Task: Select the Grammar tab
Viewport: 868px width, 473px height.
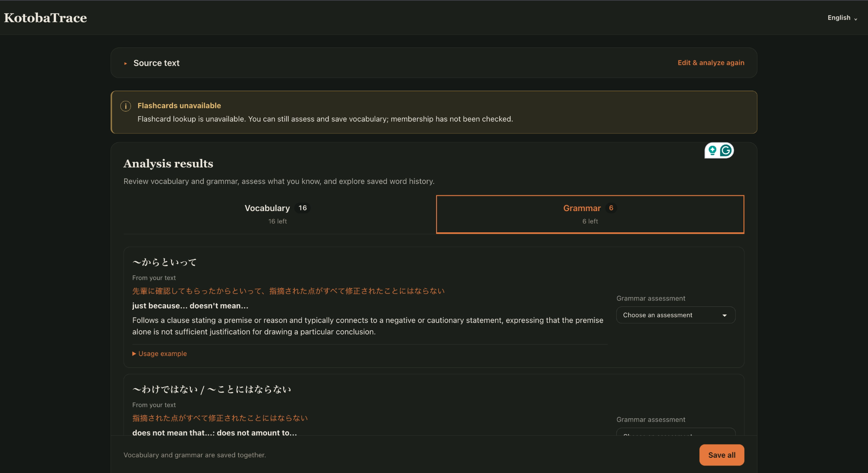Action: click(x=590, y=214)
